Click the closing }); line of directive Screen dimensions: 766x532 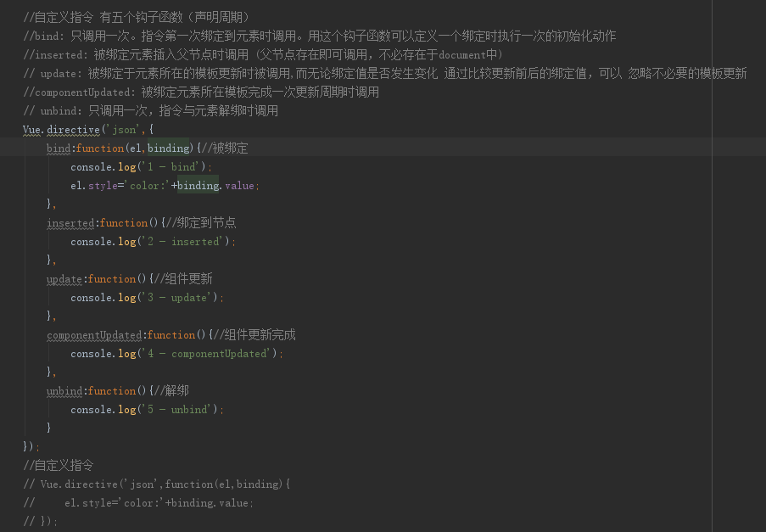coord(31,446)
